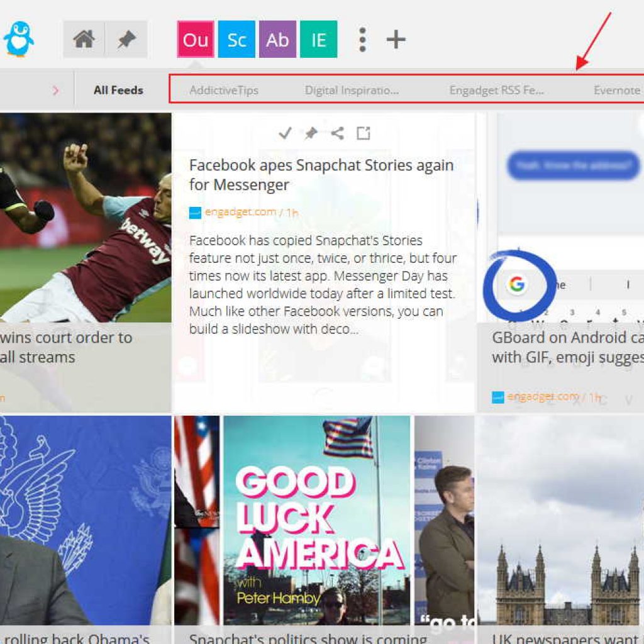Viewport: 644px width, 644px height.
Task: Open the wins court order article title
Action: pos(66,347)
